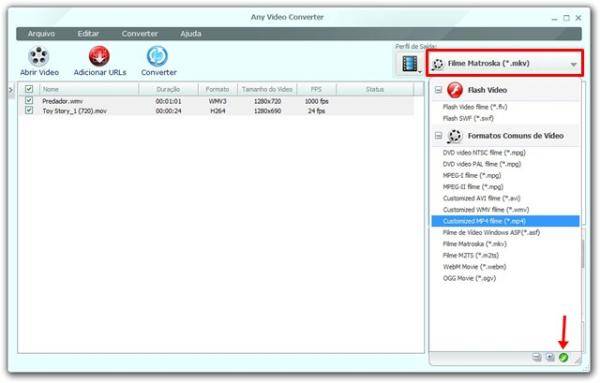The image size is (600, 383).
Task: Click the Flash Video red logo icon
Action: click(455, 90)
